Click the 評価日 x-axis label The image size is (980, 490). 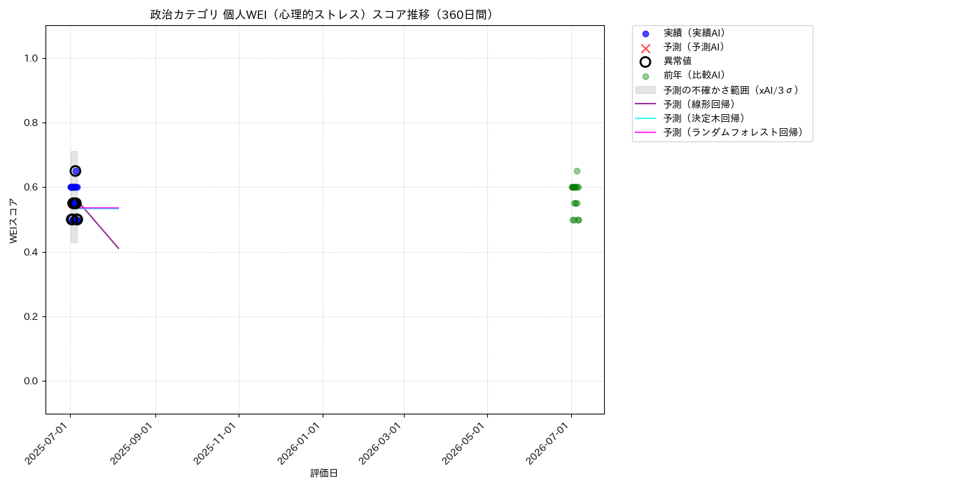click(x=324, y=474)
